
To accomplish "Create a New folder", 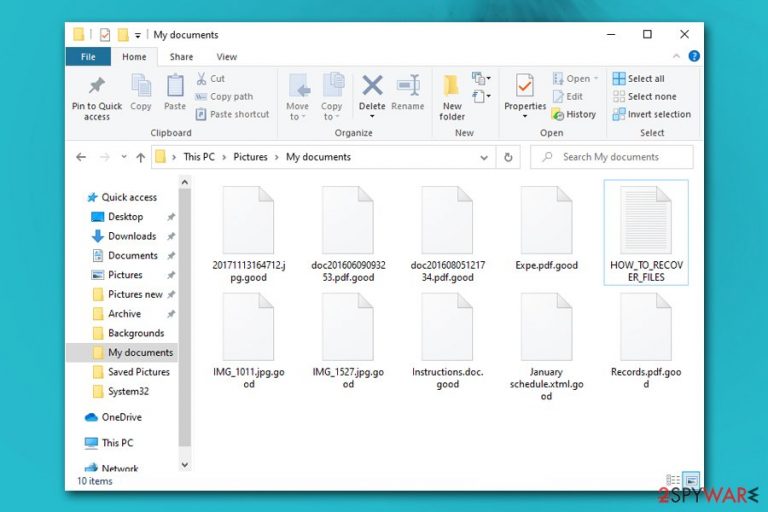I will click(x=452, y=97).
